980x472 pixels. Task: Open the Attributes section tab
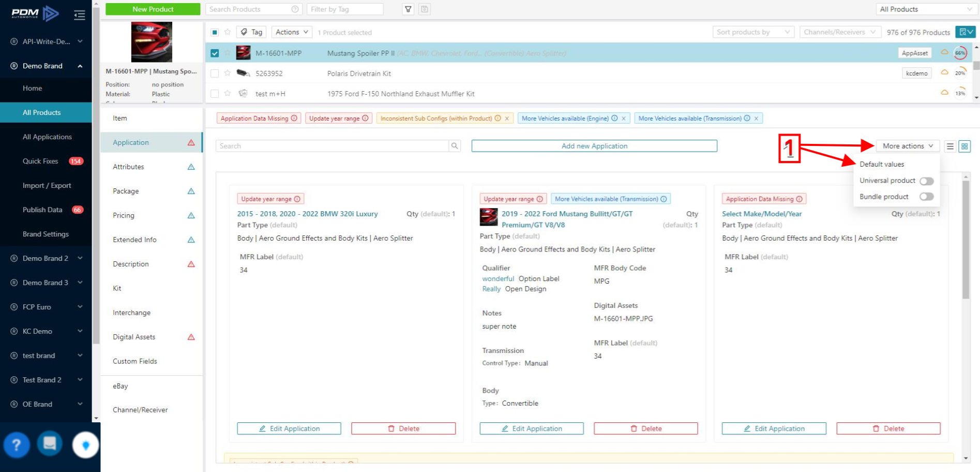click(x=152, y=167)
